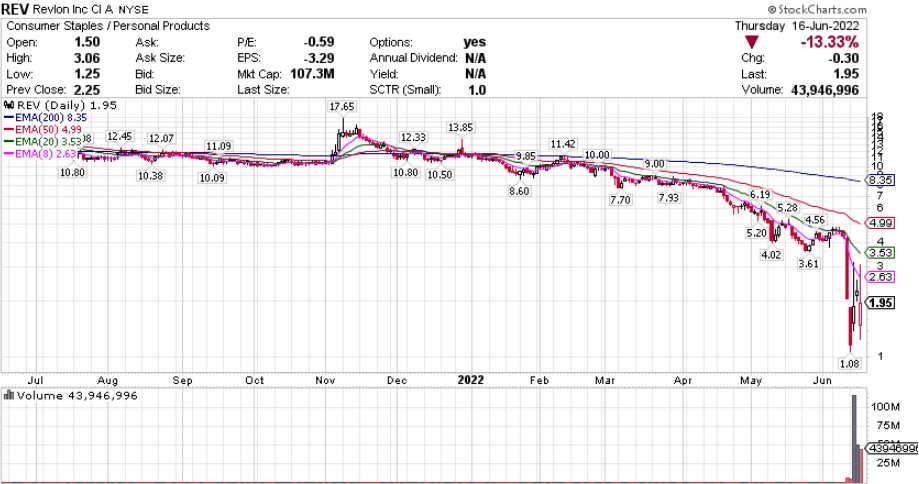Click the 2022 year axis label
Image resolution: width=919 pixels, height=484 pixels.
click(x=471, y=380)
